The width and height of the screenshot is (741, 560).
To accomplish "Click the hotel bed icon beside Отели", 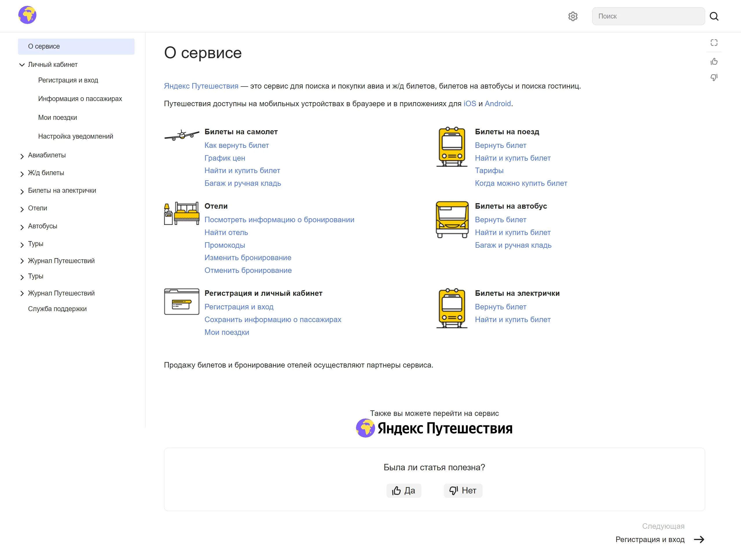I will (181, 213).
